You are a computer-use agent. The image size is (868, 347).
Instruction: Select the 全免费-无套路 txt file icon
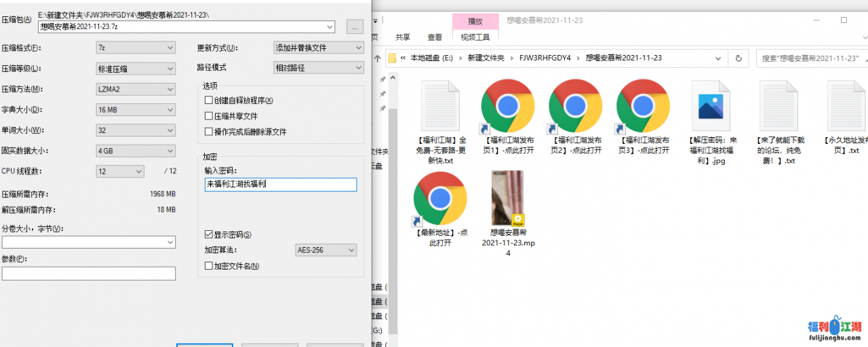440,106
